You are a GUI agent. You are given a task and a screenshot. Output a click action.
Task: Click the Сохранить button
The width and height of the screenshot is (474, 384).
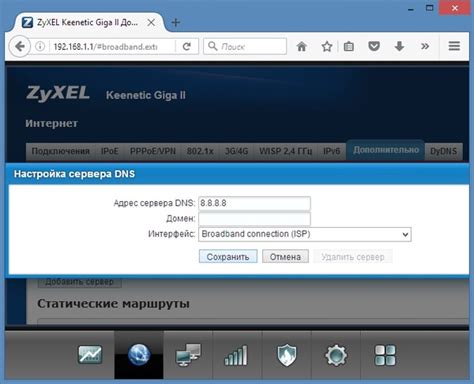coord(228,257)
